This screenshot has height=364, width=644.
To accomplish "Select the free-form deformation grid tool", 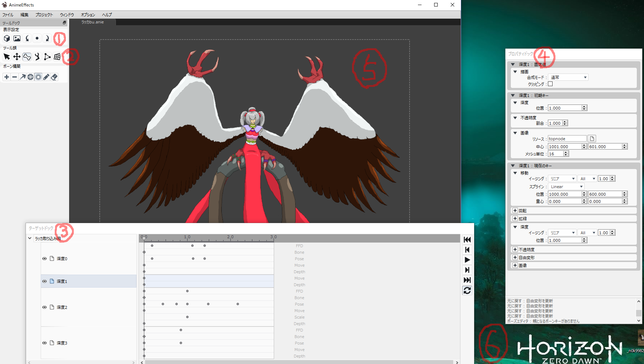I will [57, 57].
